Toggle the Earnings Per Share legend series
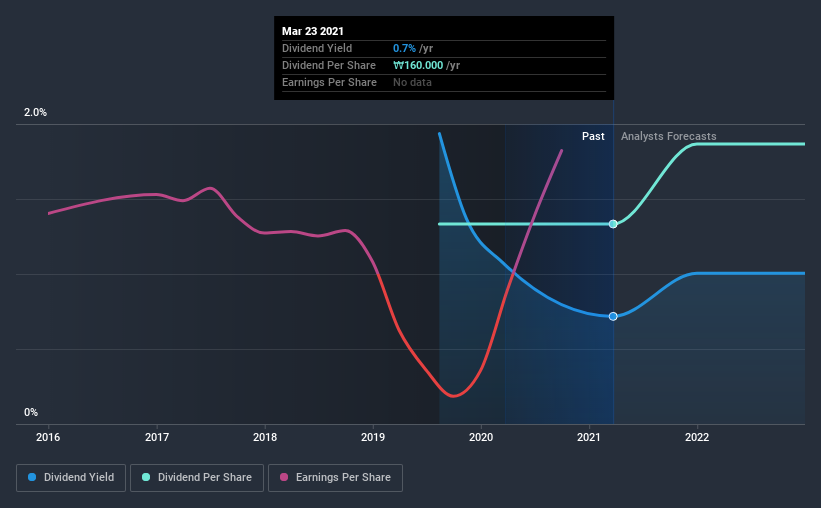Screen dimensions: 821x508 point(335,478)
